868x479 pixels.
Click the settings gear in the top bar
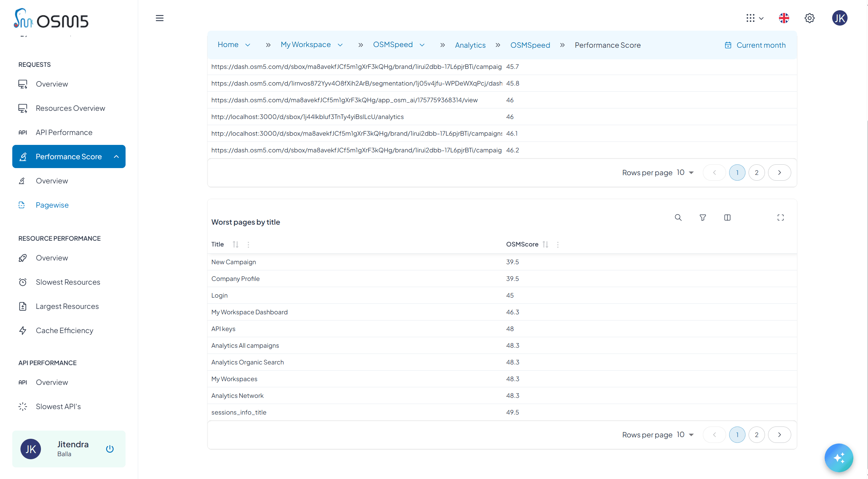(810, 18)
